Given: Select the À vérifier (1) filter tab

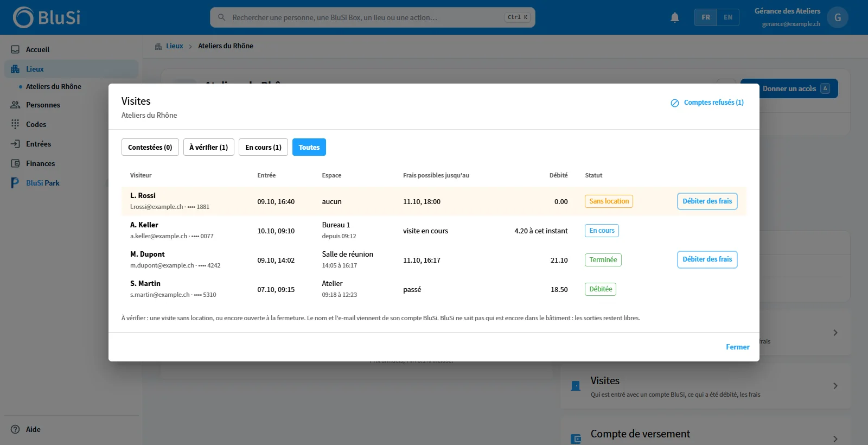Looking at the screenshot, I should 209,147.
